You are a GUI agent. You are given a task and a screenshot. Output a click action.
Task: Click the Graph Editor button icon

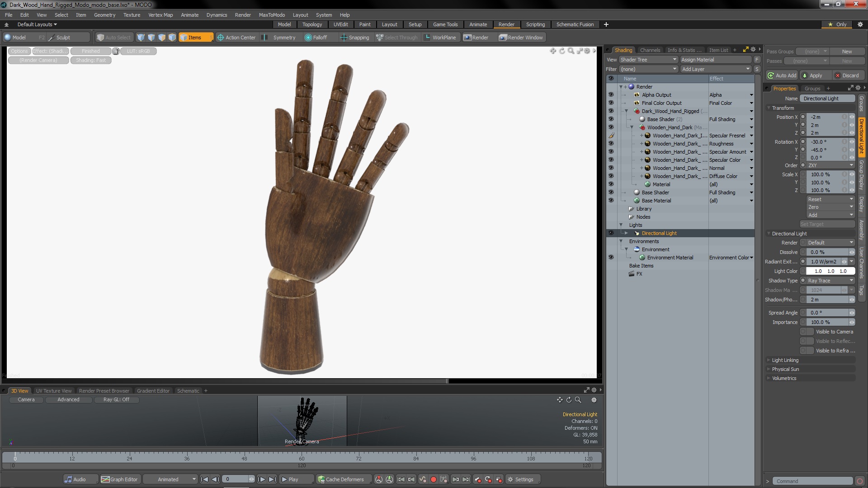105,479
